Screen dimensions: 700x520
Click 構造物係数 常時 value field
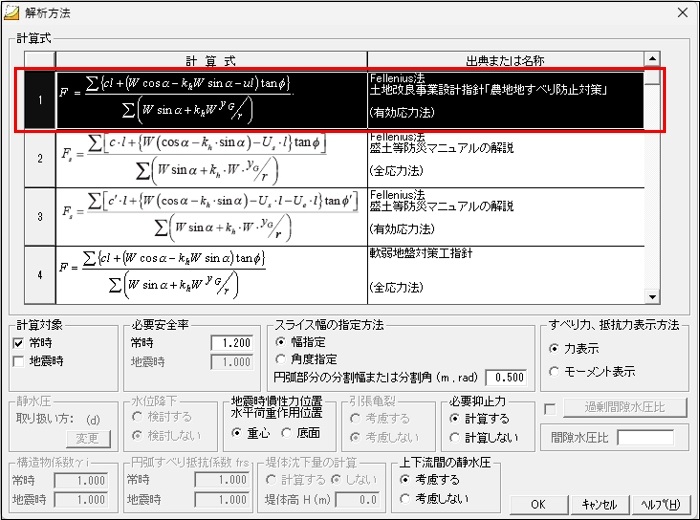coord(80,481)
